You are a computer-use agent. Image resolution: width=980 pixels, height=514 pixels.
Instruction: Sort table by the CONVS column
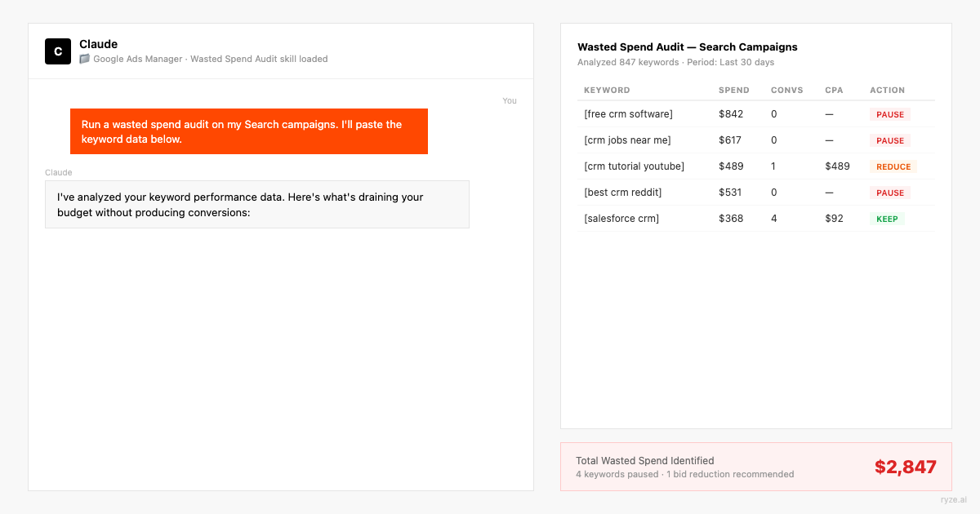click(786, 90)
